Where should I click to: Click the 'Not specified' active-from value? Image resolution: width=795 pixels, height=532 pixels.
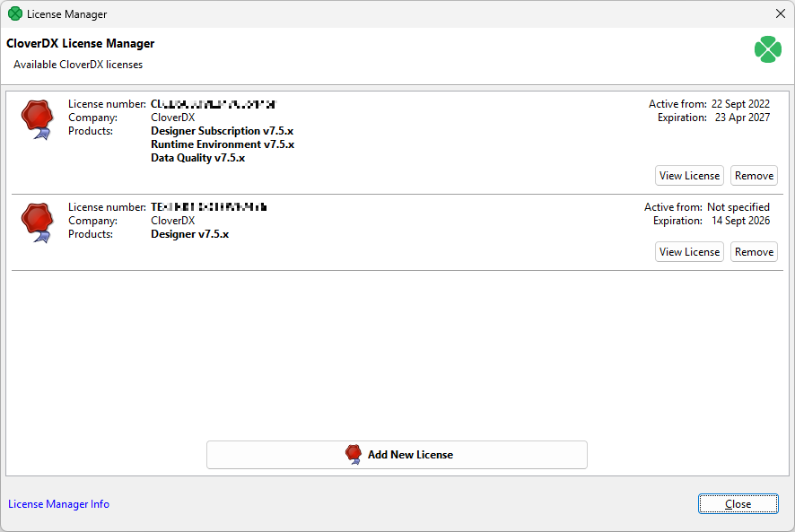click(738, 207)
